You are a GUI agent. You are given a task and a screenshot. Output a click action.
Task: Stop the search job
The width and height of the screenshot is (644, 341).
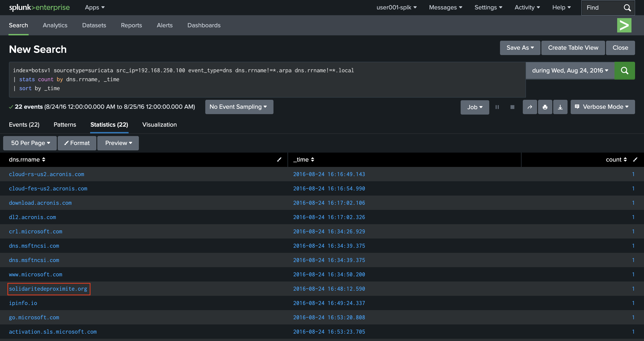click(512, 107)
